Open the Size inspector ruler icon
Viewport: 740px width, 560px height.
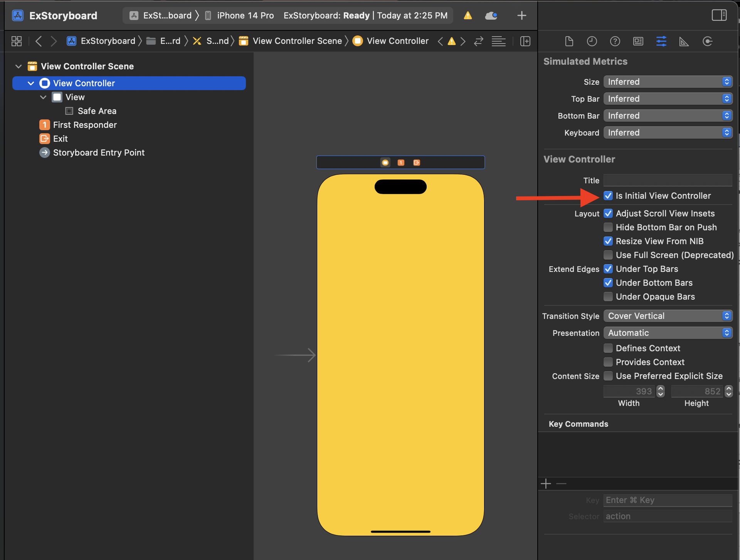click(x=684, y=41)
